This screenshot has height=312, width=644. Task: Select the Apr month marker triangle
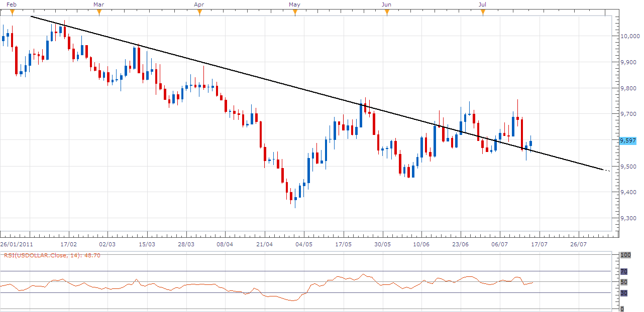click(x=199, y=12)
